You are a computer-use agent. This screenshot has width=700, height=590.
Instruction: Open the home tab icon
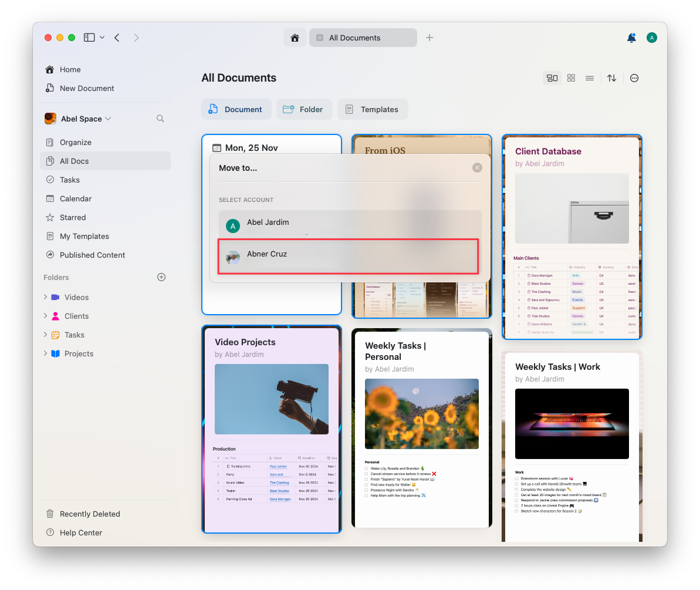pos(295,38)
